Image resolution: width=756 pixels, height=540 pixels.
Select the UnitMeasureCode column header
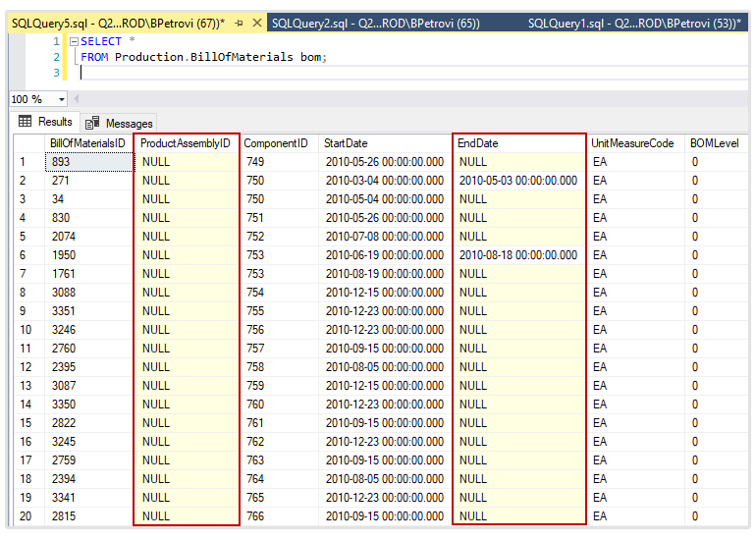click(x=635, y=143)
